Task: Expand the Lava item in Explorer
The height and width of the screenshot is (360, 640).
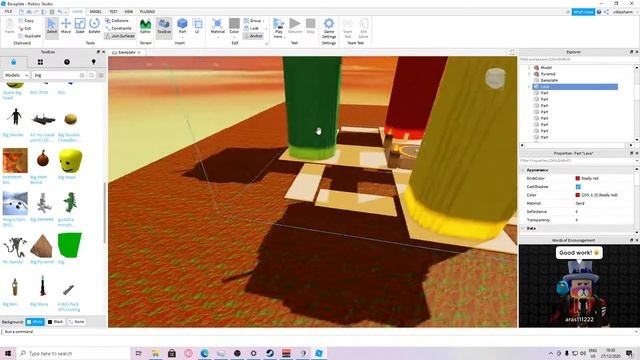Action: [529, 87]
